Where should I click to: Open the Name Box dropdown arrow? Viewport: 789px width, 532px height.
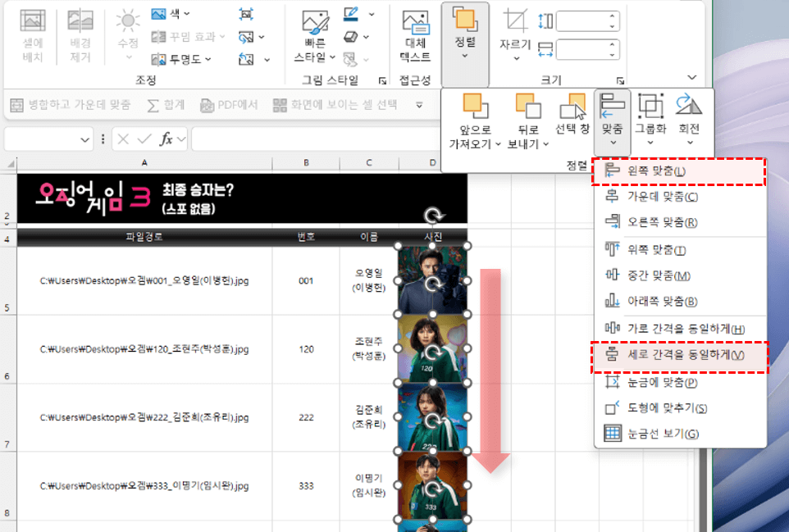click(86, 139)
